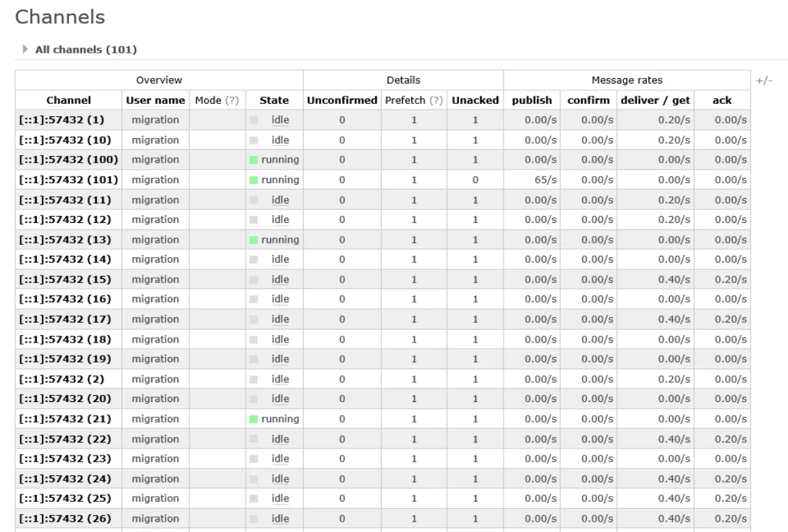This screenshot has width=788, height=532.
Task: Click migration user name in channel (22) row
Action: tap(155, 438)
